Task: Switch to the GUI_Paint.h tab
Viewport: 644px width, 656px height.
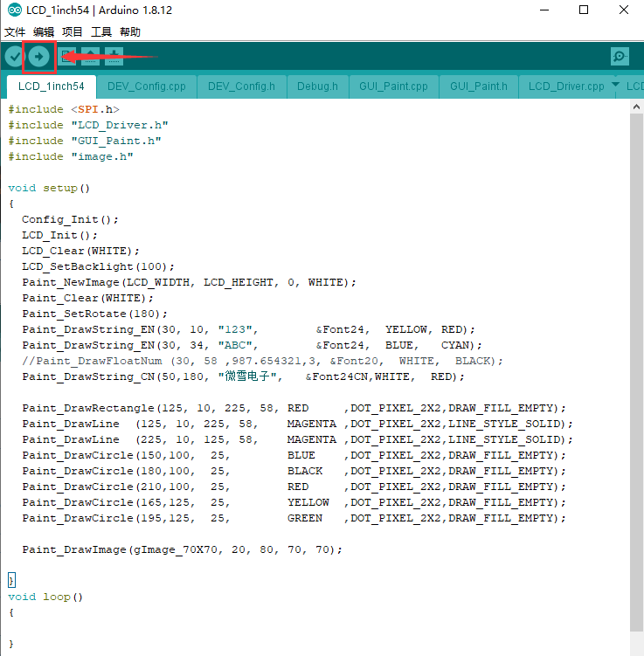Action: coord(479,86)
